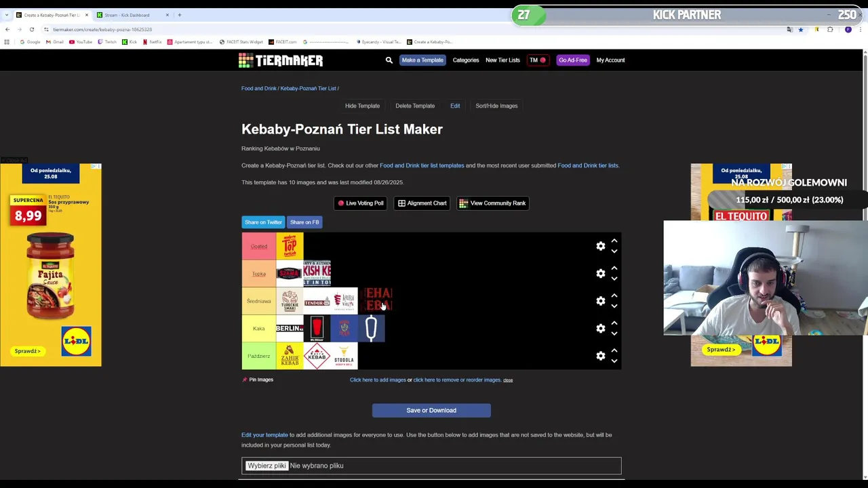Click the browser reload button
This screenshot has width=868, height=488.
point(31,30)
